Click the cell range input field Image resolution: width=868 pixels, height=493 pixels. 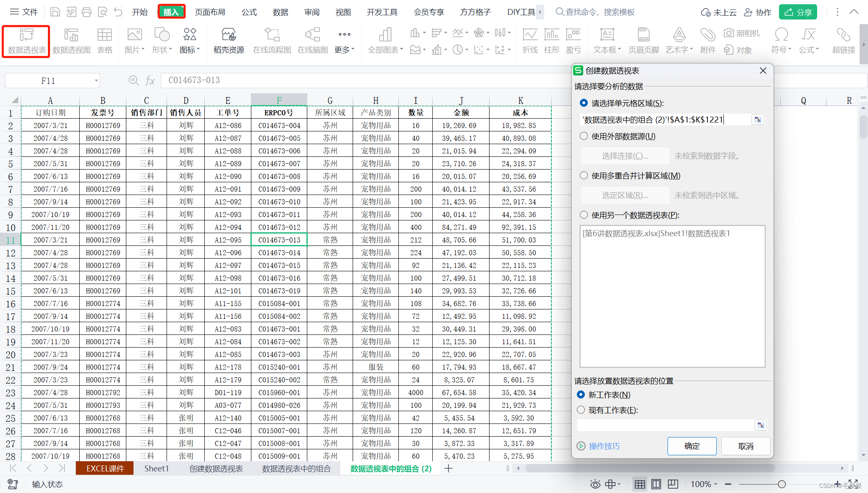(x=665, y=120)
